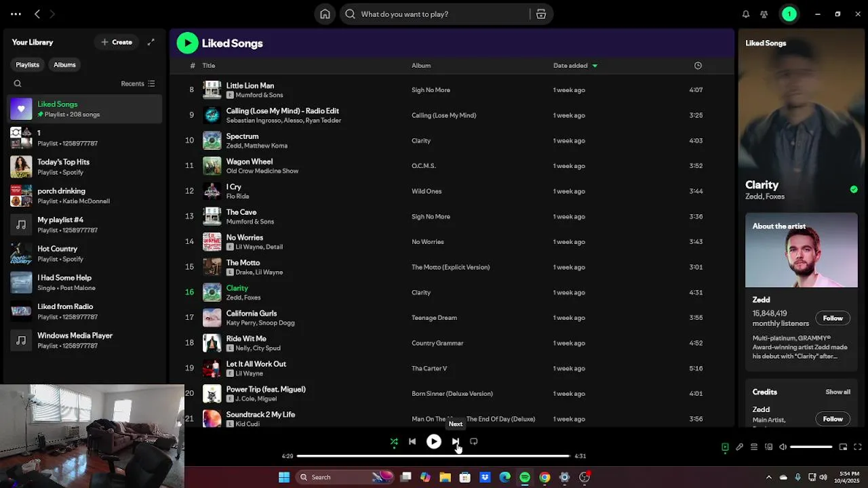
Task: Follow Zedd in About the artist
Action: pyautogui.click(x=833, y=319)
